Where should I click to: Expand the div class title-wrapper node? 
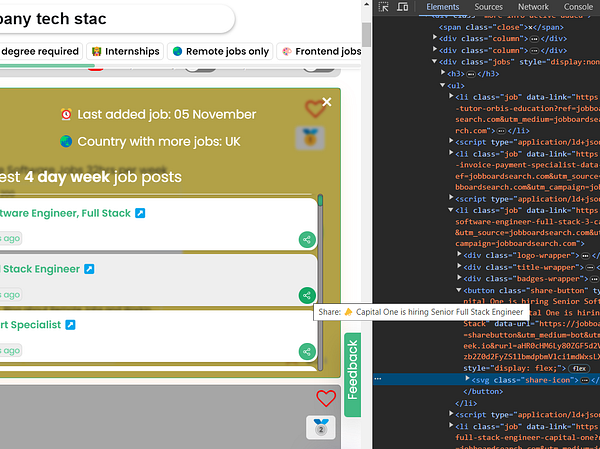[459, 266]
